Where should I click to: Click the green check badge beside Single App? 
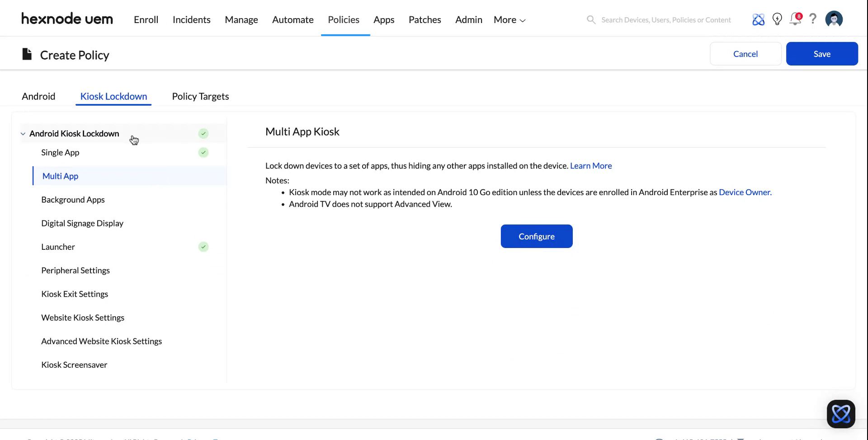tap(203, 152)
